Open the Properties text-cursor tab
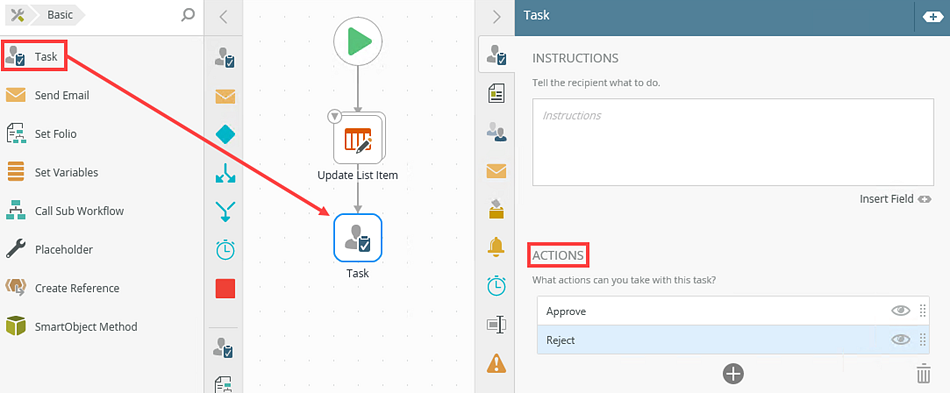 click(497, 325)
